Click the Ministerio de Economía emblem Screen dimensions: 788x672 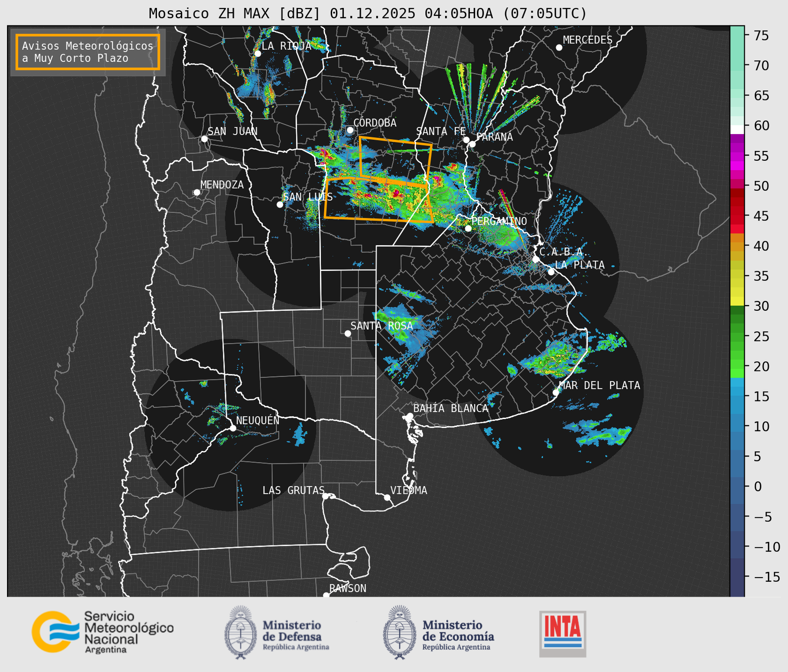399,632
